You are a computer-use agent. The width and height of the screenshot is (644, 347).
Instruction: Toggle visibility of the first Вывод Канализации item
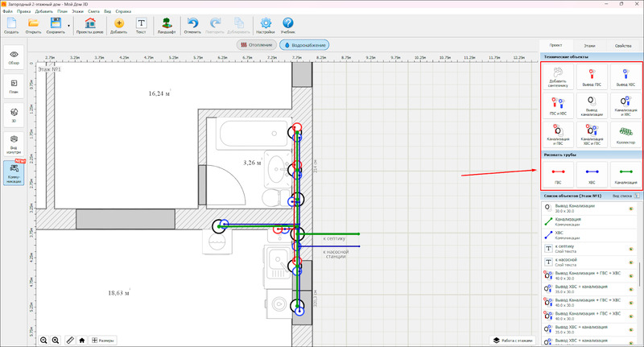(630, 208)
